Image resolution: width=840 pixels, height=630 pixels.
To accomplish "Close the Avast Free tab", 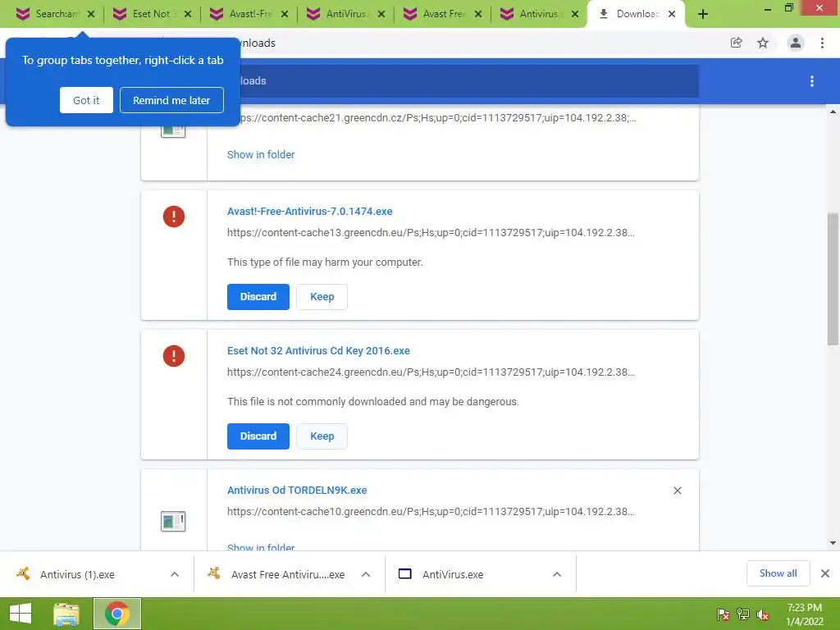I will [x=478, y=14].
